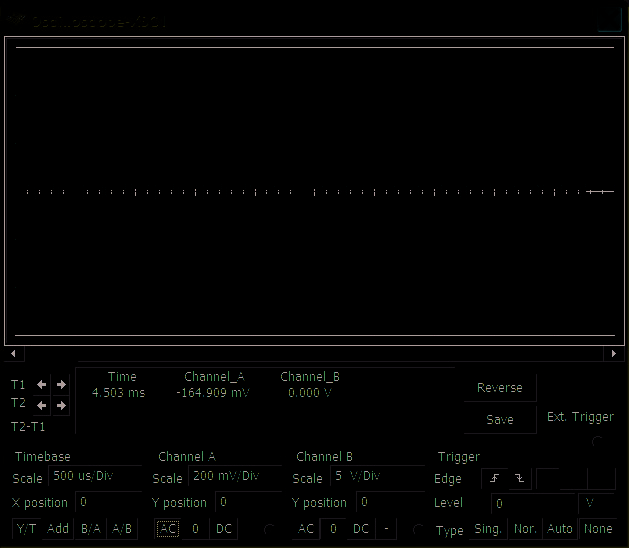The width and height of the screenshot is (629, 548).
Task: Choose the None trigger type
Action: click(598, 529)
